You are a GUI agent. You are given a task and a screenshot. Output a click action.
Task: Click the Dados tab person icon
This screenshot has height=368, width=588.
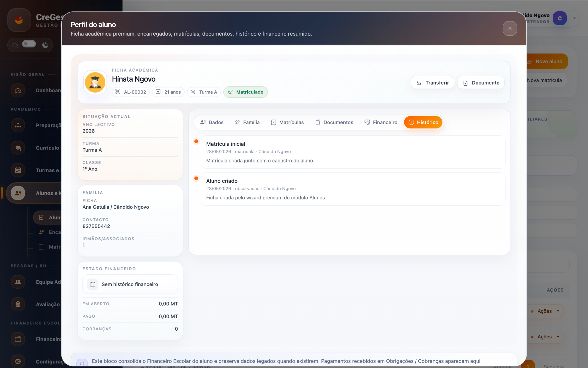(x=203, y=122)
